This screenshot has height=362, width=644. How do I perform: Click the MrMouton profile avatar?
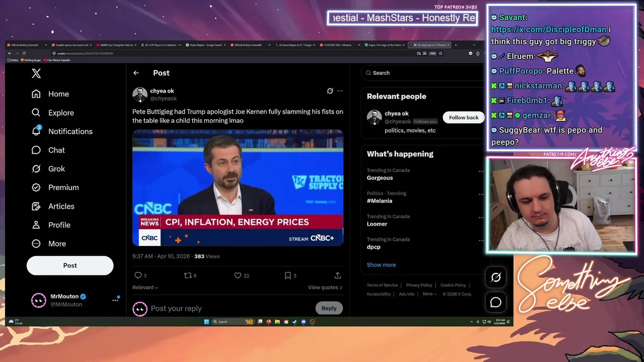pos(39,300)
